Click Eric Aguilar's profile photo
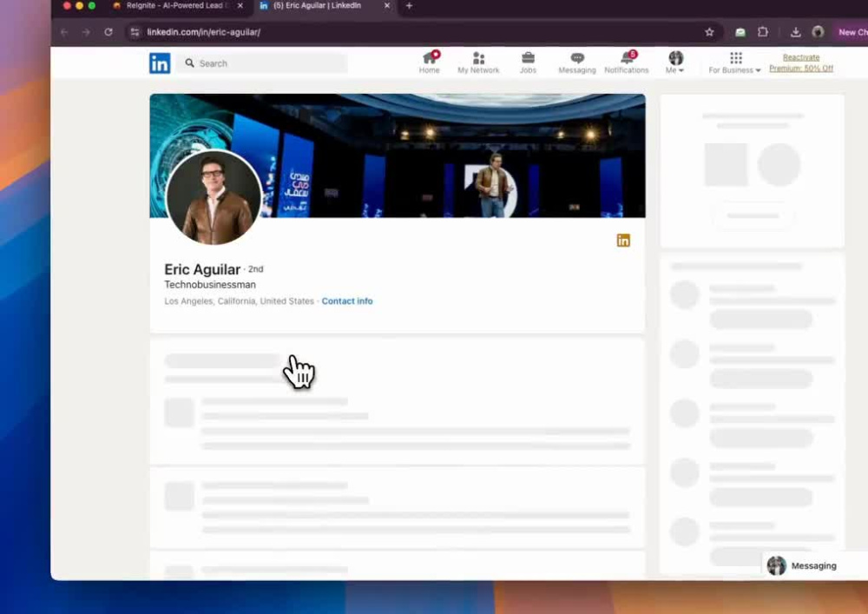868x614 pixels. pos(214,197)
